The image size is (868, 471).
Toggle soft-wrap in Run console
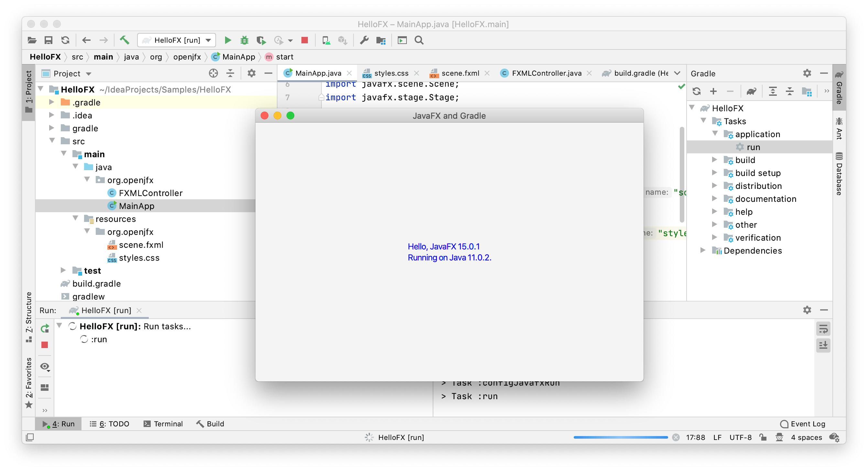(x=823, y=329)
